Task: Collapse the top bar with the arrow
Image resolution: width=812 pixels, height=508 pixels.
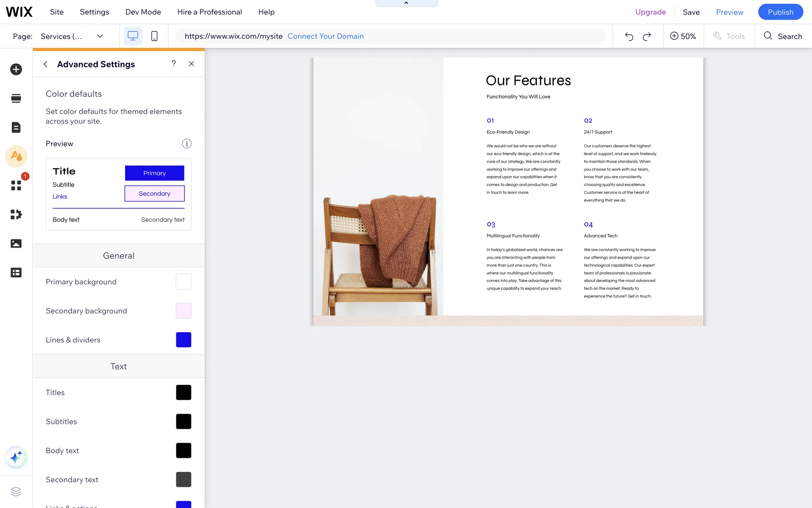Action: point(406,3)
